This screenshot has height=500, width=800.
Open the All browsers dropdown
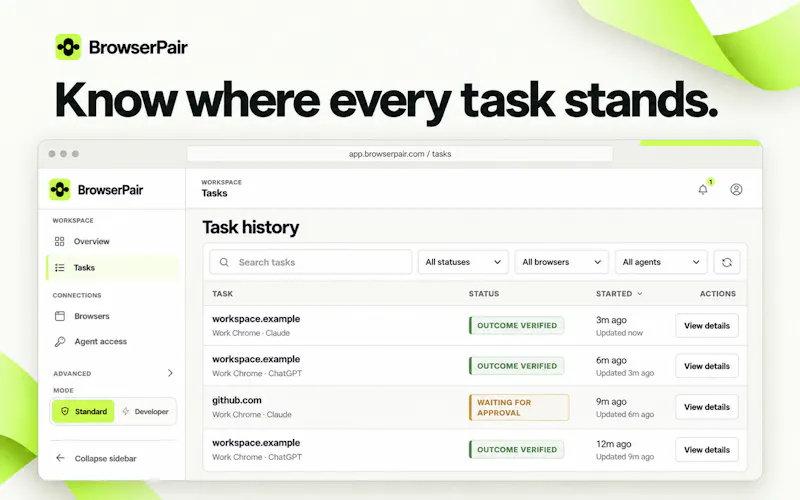point(561,262)
